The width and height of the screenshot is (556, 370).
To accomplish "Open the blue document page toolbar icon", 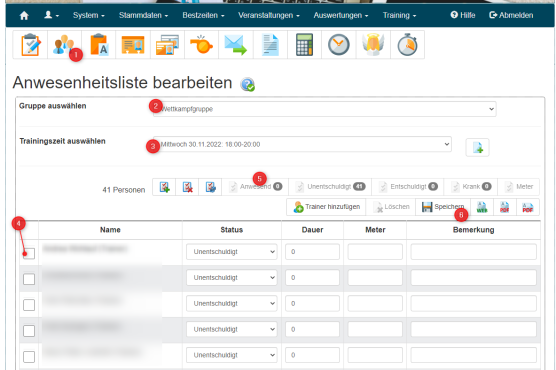I will [x=270, y=45].
